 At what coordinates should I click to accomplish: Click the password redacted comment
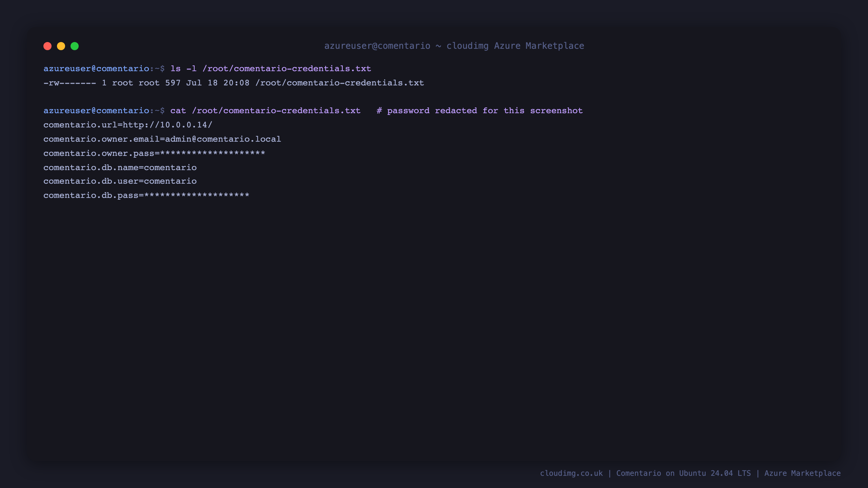click(480, 111)
